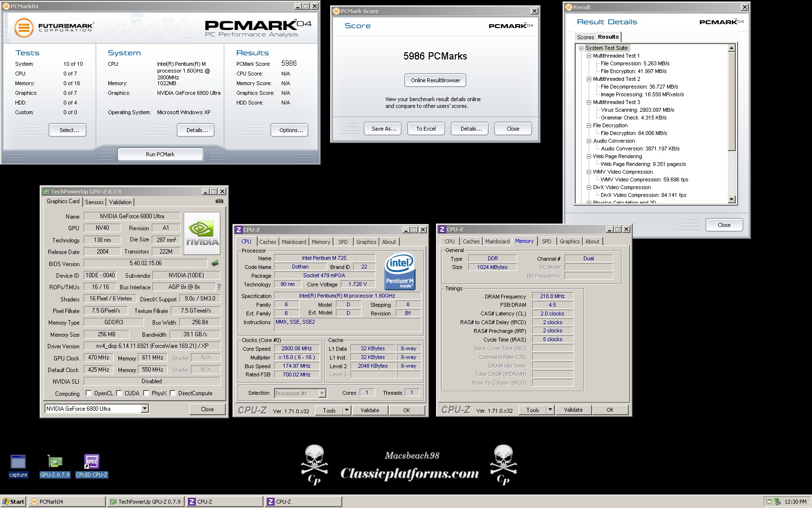Image resolution: width=812 pixels, height=508 pixels.
Task: Click the Close button in GPU-Z
Action: [207, 409]
